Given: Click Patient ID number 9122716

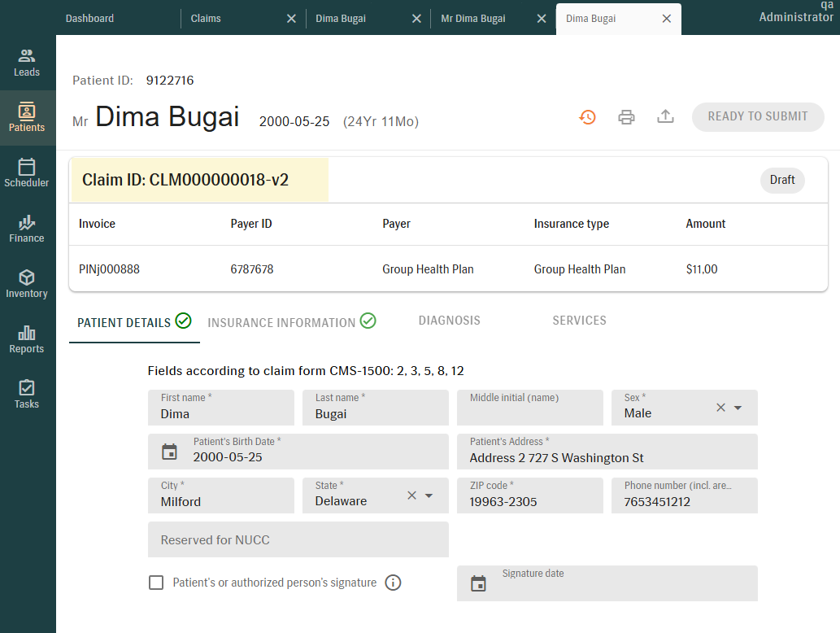Looking at the screenshot, I should (170, 81).
